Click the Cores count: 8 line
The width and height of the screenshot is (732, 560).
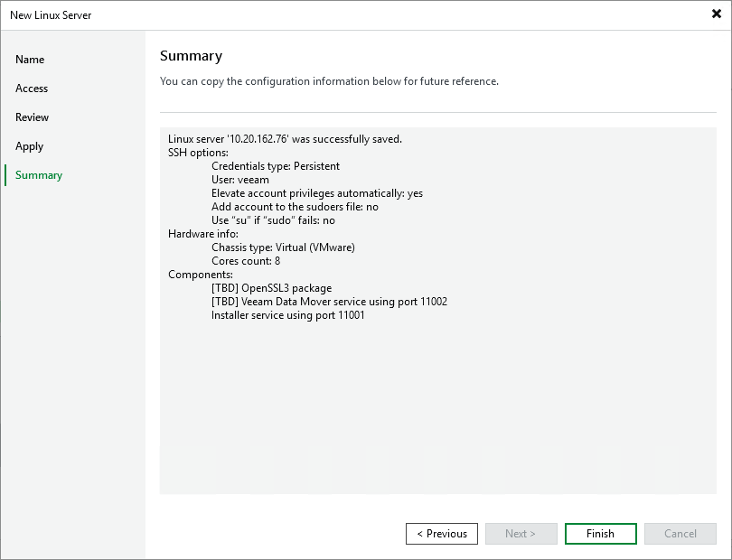[x=245, y=261]
